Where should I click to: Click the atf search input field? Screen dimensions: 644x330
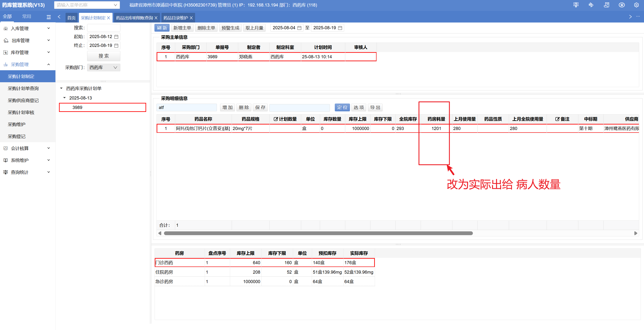(x=186, y=107)
